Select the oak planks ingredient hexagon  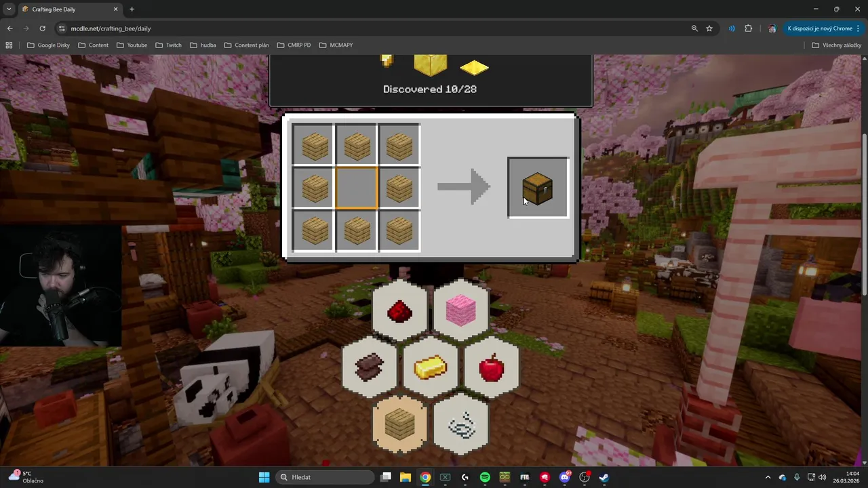[x=399, y=424]
